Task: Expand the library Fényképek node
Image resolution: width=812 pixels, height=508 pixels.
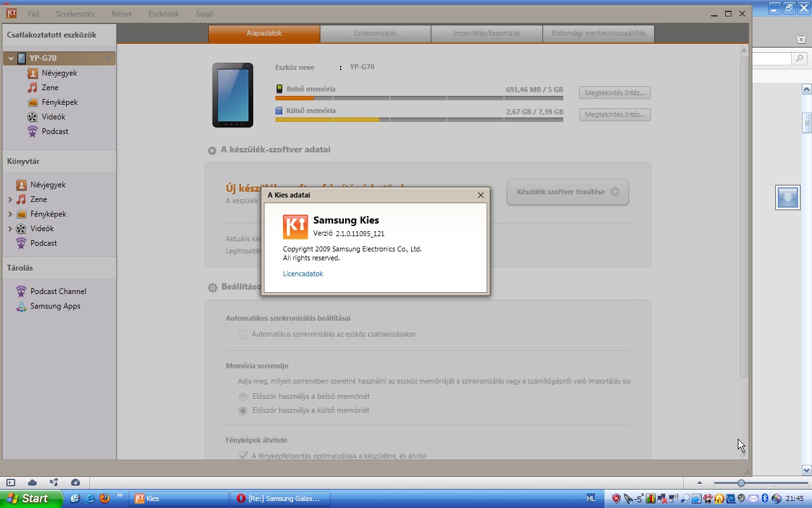Action: [10, 214]
